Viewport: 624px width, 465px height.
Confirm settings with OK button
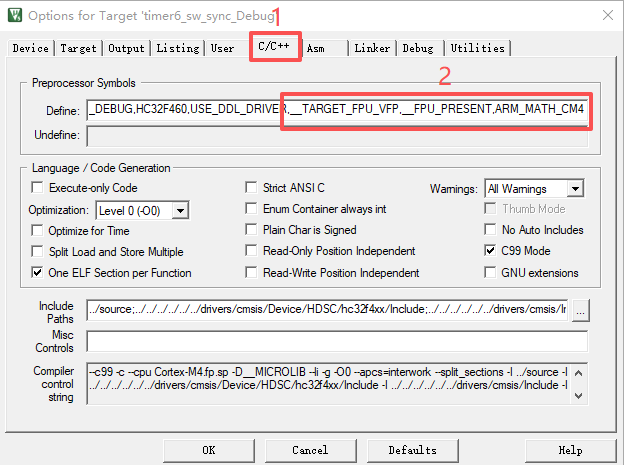coord(209,450)
